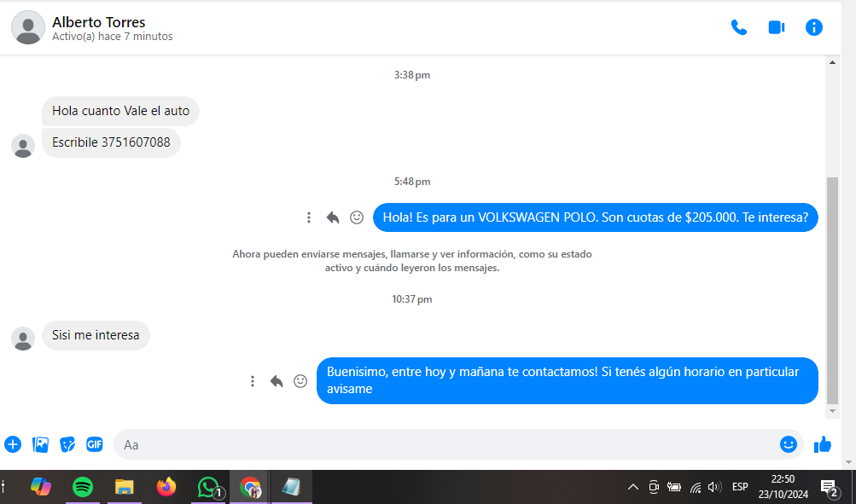This screenshot has height=504, width=856.
Task: Open emoji picker in message box
Action: 789,444
